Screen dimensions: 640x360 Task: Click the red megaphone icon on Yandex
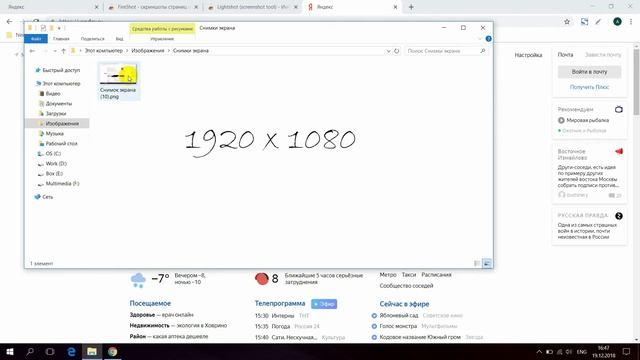click(x=619, y=151)
